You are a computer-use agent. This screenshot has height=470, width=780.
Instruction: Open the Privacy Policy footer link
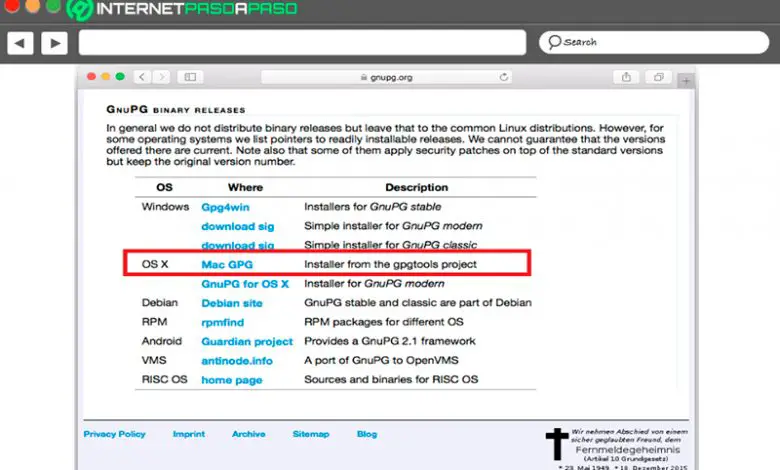tap(114, 434)
